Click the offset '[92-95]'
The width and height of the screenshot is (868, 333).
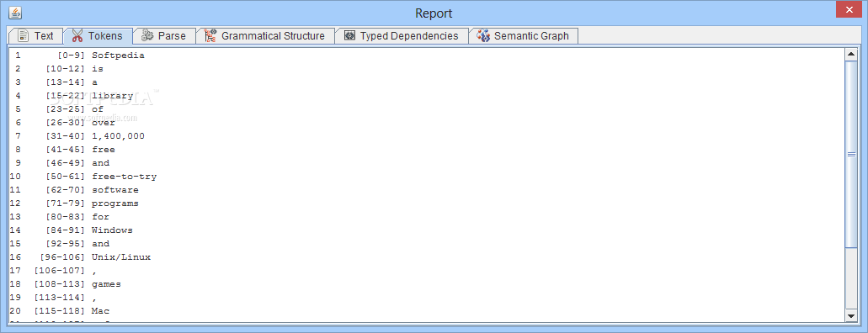coord(66,244)
